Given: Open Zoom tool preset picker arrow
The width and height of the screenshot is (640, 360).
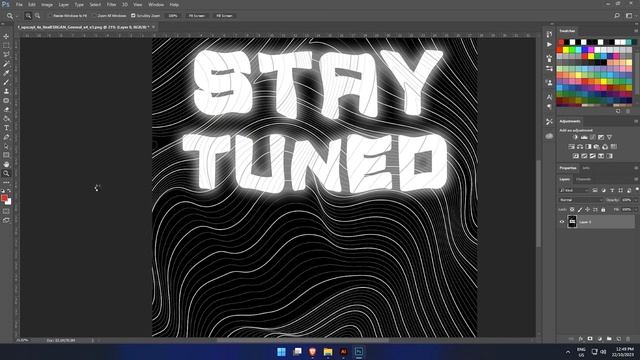Looking at the screenshot, I should point(17,16).
